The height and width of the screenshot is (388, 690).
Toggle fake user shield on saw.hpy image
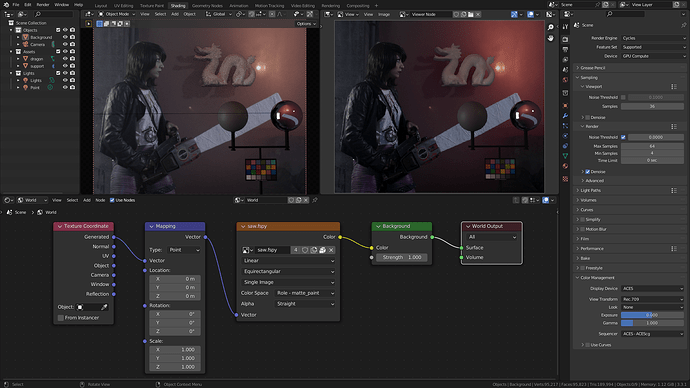(x=305, y=250)
